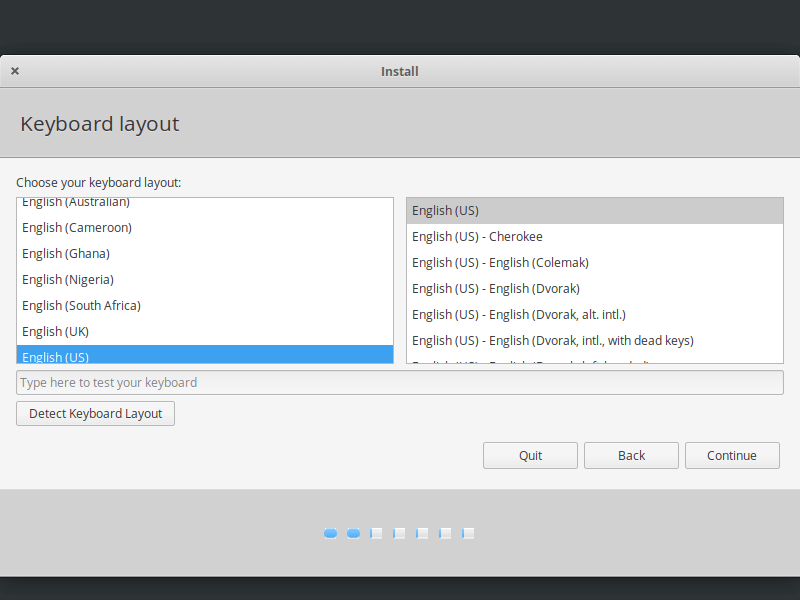Pick English (South Africa) layout

coord(81,306)
